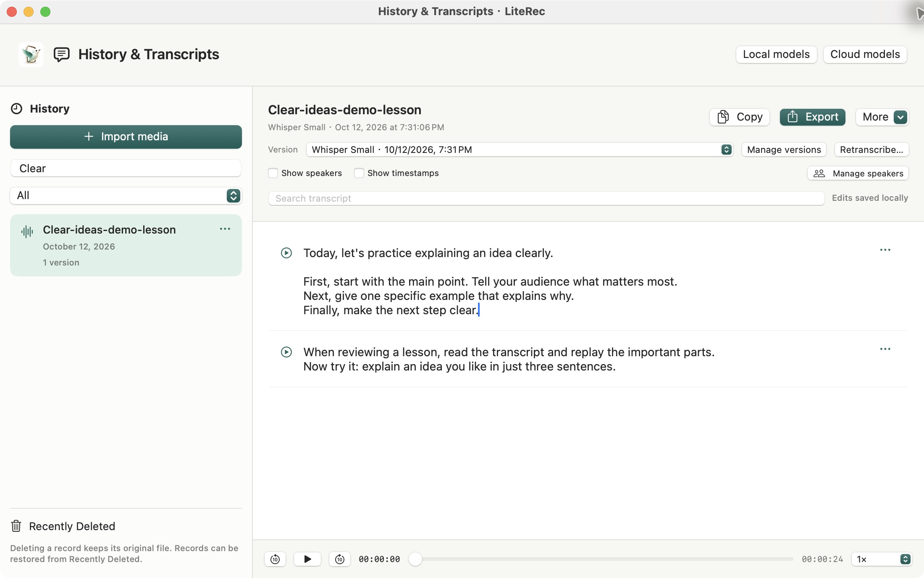The width and height of the screenshot is (924, 578).
Task: Click the 00:00:00 current time readout
Action: pos(379,559)
